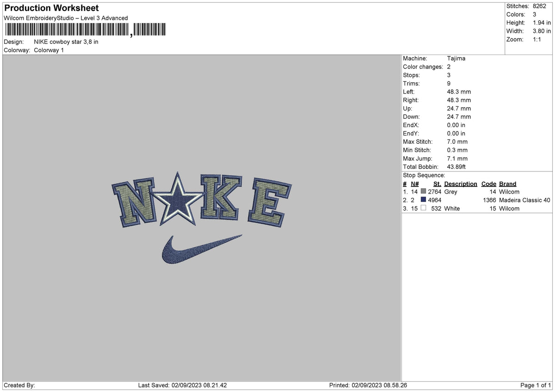Click the Stops value 3
The width and height of the screenshot is (555, 392).
449,75
